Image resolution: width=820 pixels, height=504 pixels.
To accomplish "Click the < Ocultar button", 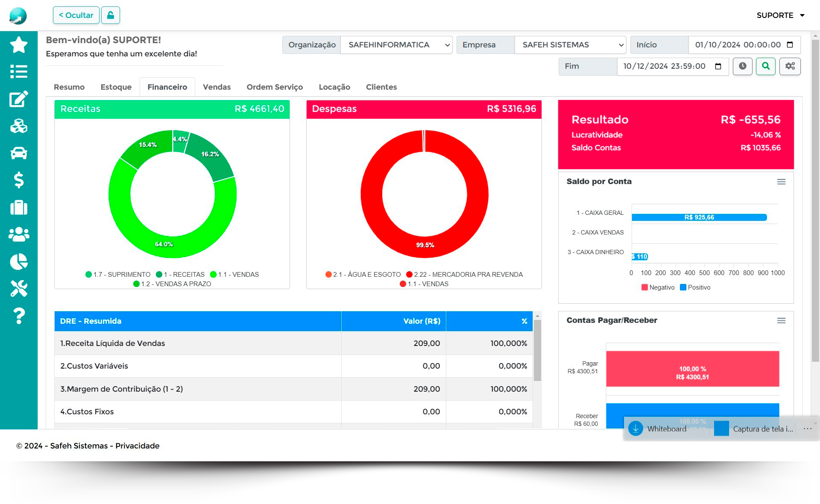I will 76,15.
